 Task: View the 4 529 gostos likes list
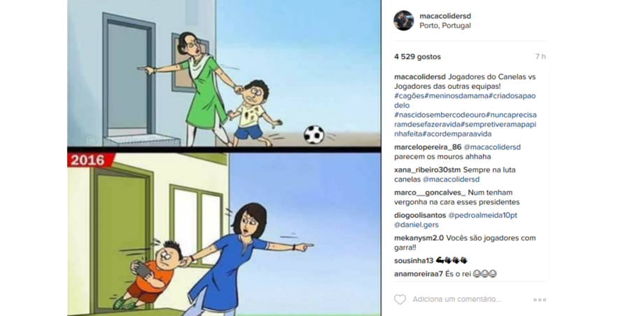click(x=417, y=57)
